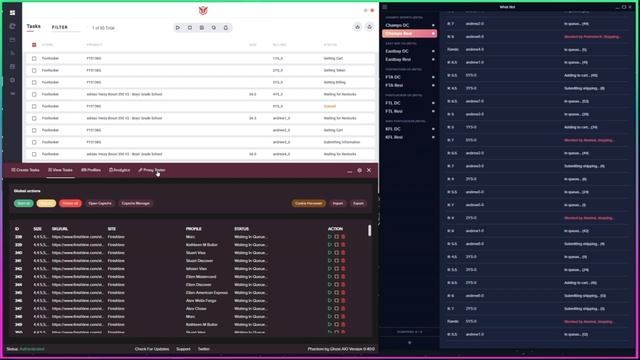Click the trash icon in the tasks toolbar

point(226,28)
